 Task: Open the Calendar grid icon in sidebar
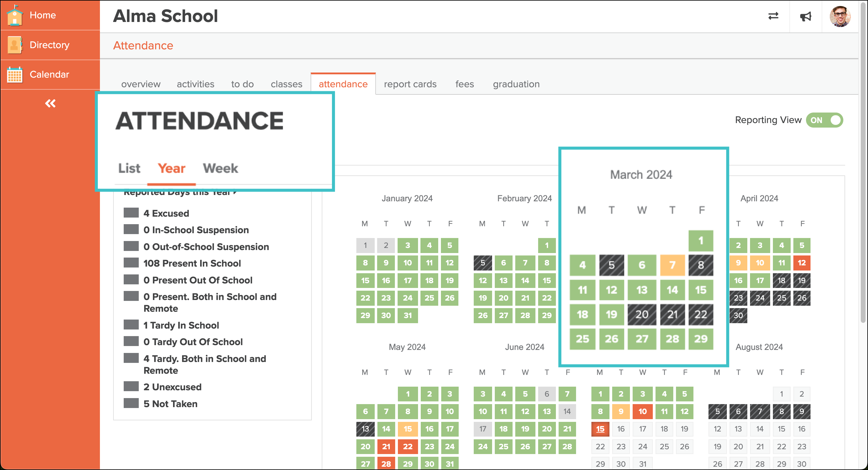14,74
